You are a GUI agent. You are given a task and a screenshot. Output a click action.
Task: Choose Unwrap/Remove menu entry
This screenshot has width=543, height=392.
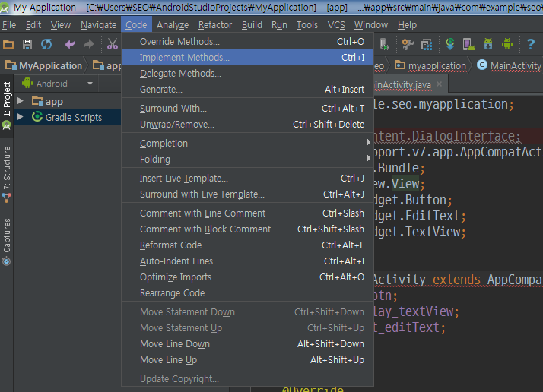tap(247, 124)
